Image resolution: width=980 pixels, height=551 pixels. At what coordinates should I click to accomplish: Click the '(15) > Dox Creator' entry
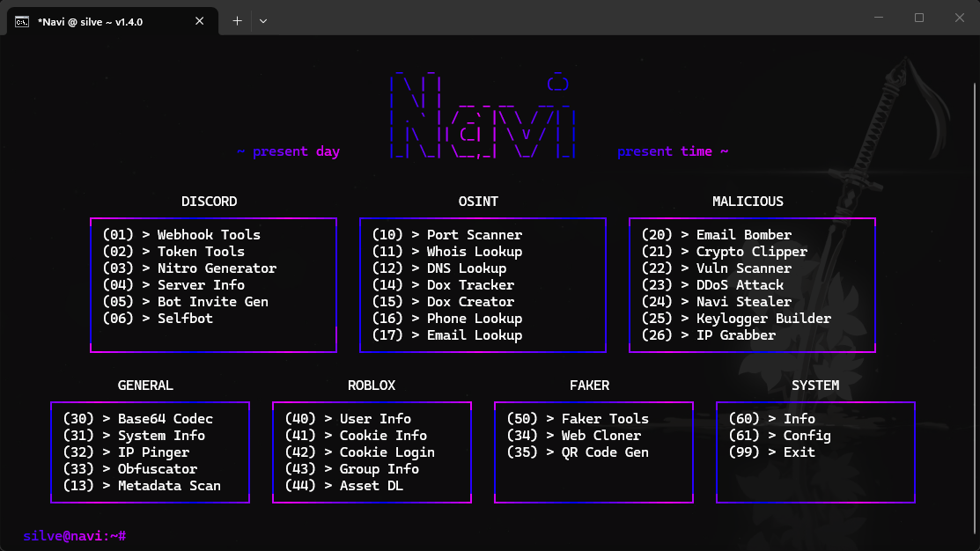(x=443, y=302)
